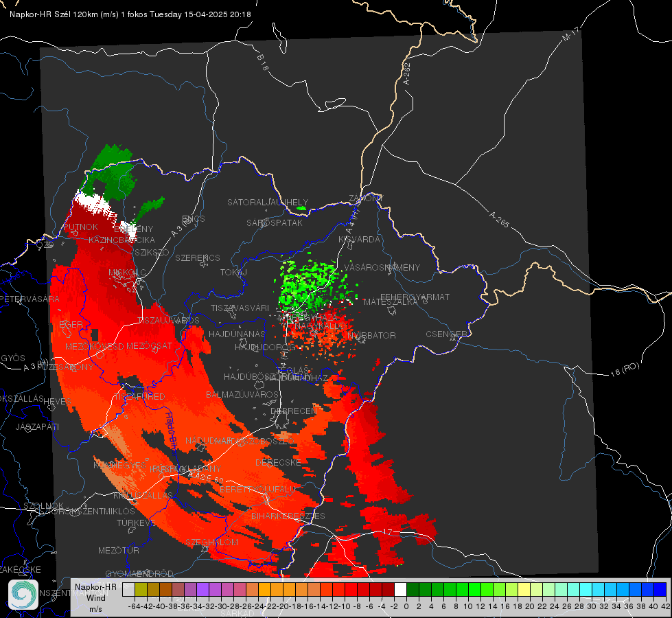Click the HAJDÚDOROG label
Screen dimensions: 672x618
[x=265, y=347]
